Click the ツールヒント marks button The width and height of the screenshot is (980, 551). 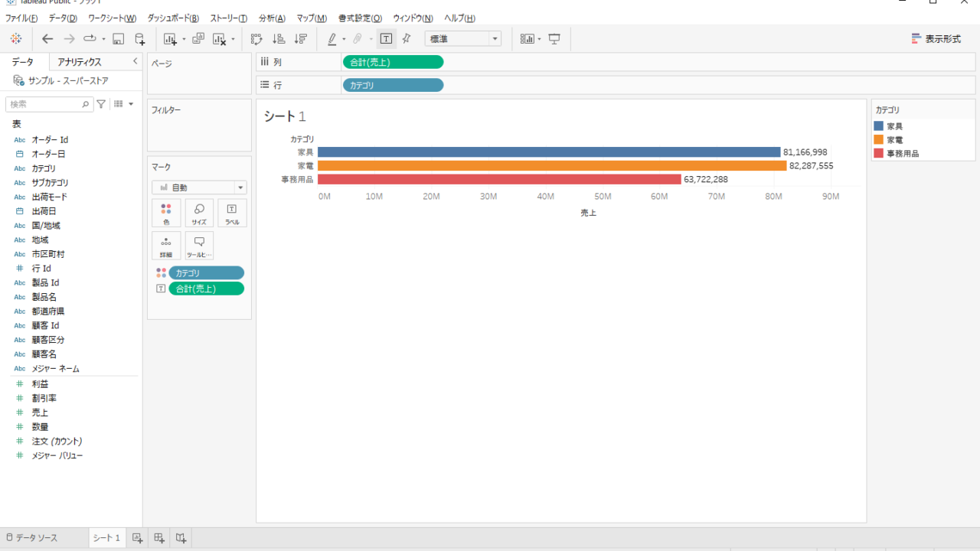199,246
